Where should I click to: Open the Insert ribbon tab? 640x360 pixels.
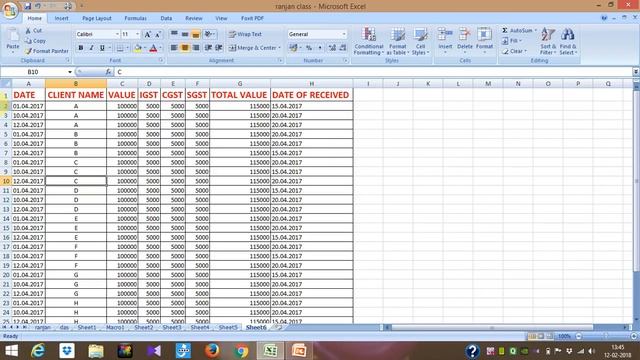pos(62,18)
